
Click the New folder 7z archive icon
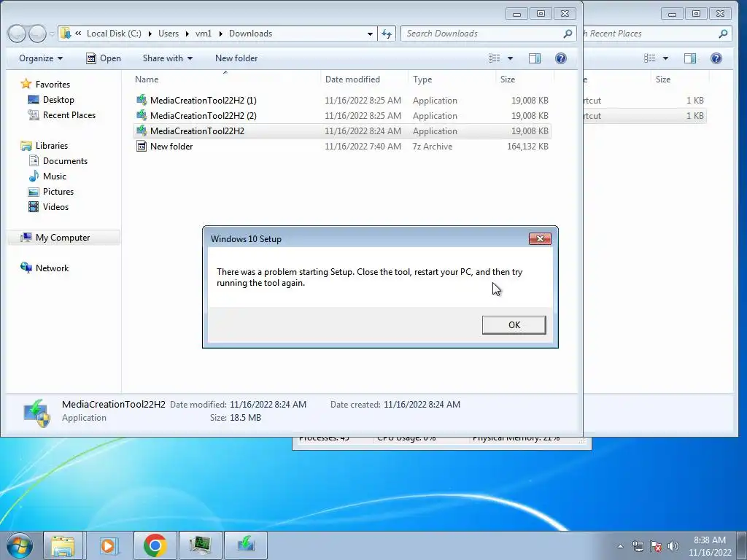[x=142, y=146]
